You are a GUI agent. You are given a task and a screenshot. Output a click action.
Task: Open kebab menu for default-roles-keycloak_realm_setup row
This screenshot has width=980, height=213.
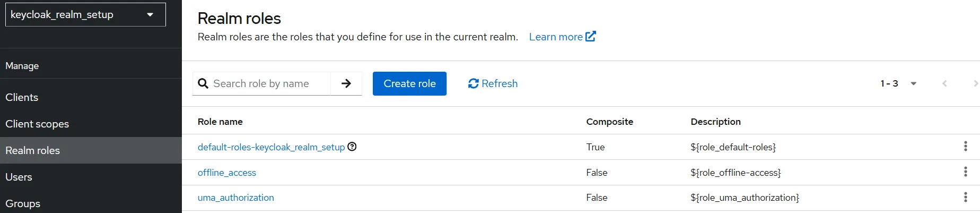(965, 146)
